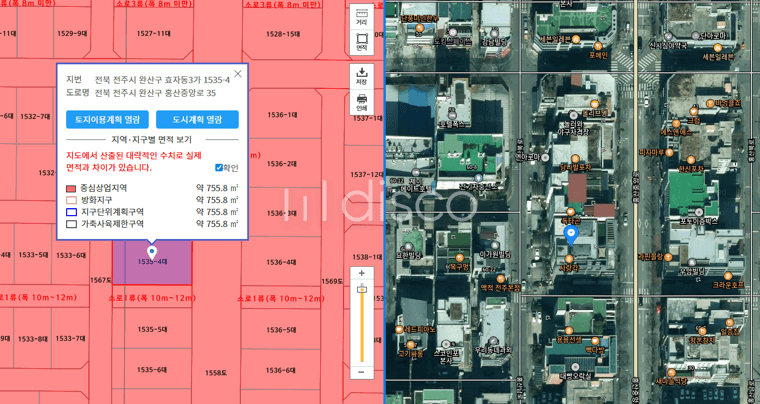The width and height of the screenshot is (760, 404).
Task: Click the 목구멍 restaurant marker icon
Action: tap(459, 258)
